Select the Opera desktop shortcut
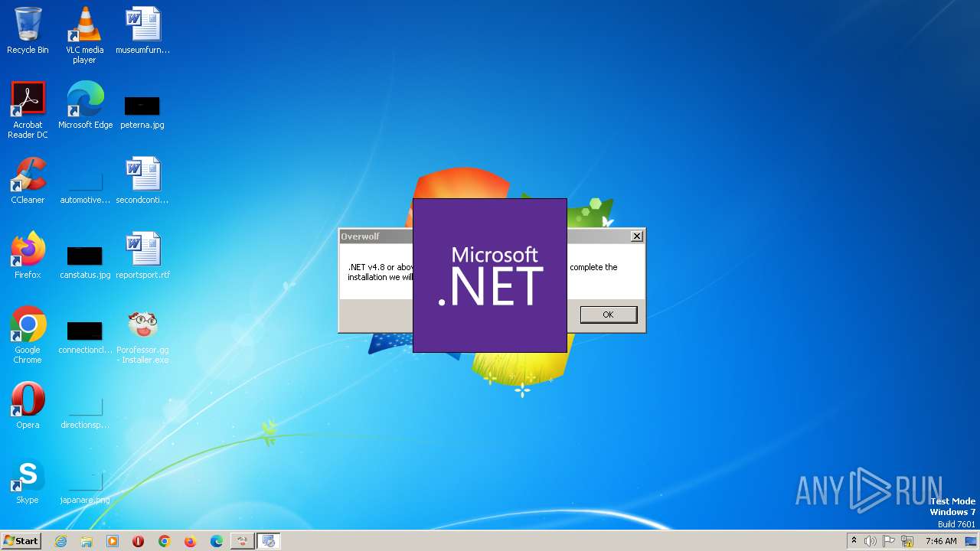Image resolution: width=980 pixels, height=551 pixels. (28, 406)
